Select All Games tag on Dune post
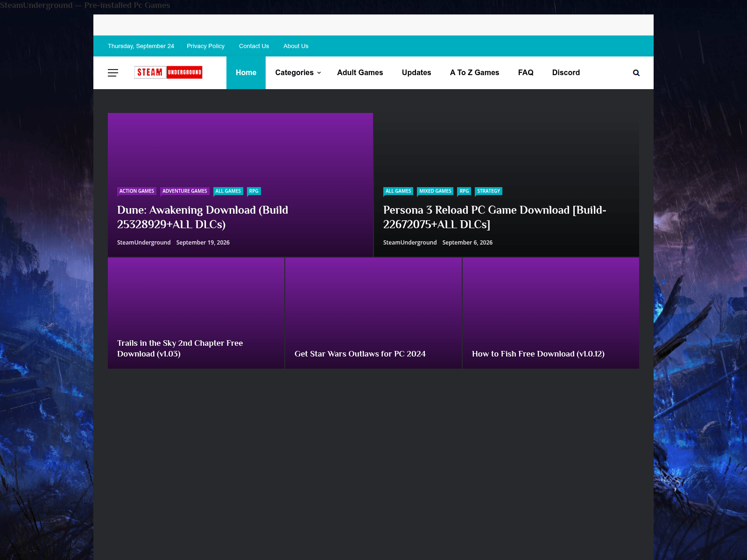The image size is (747, 560). [228, 191]
